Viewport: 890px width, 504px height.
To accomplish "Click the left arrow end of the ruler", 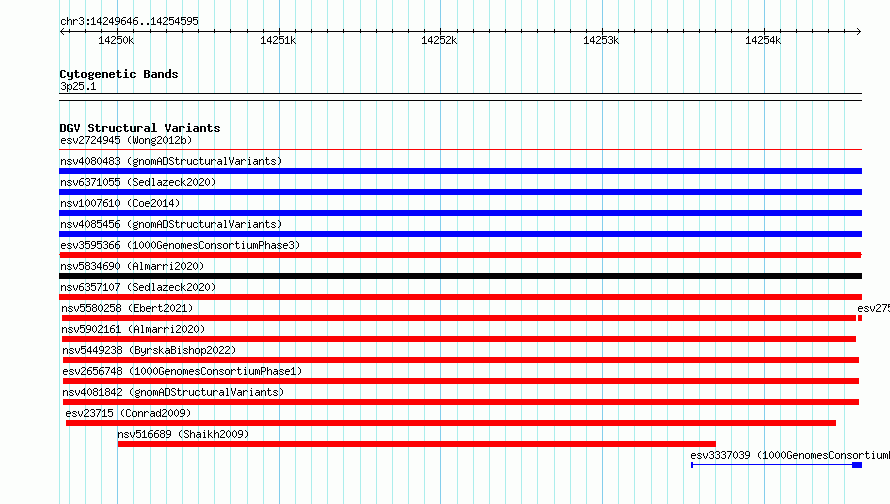I will 62,31.
